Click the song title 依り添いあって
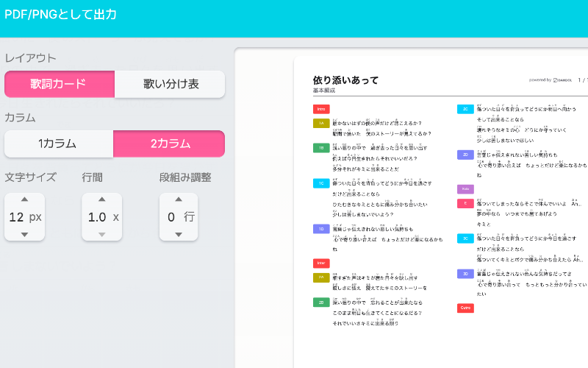The height and width of the screenshot is (368, 588). [345, 80]
